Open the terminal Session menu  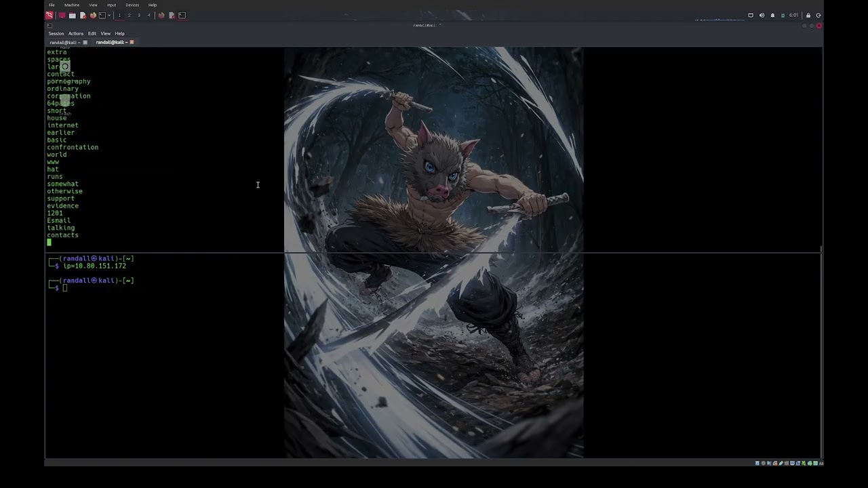(56, 33)
